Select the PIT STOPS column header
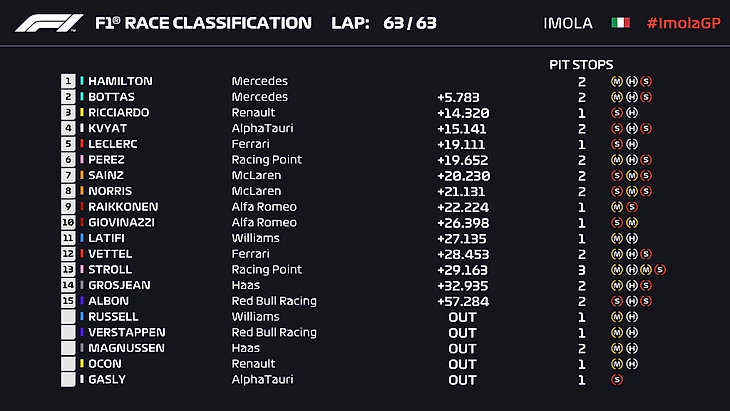 point(581,64)
